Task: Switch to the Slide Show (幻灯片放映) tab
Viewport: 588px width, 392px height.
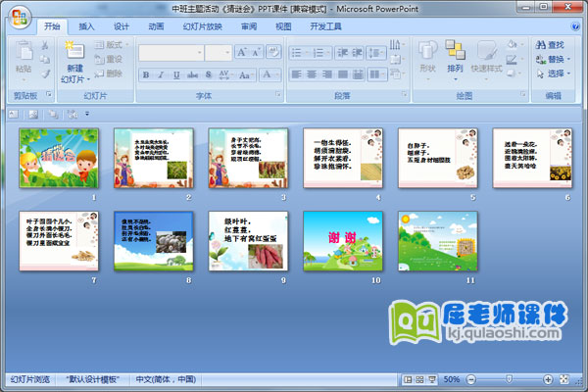Action: [202, 26]
